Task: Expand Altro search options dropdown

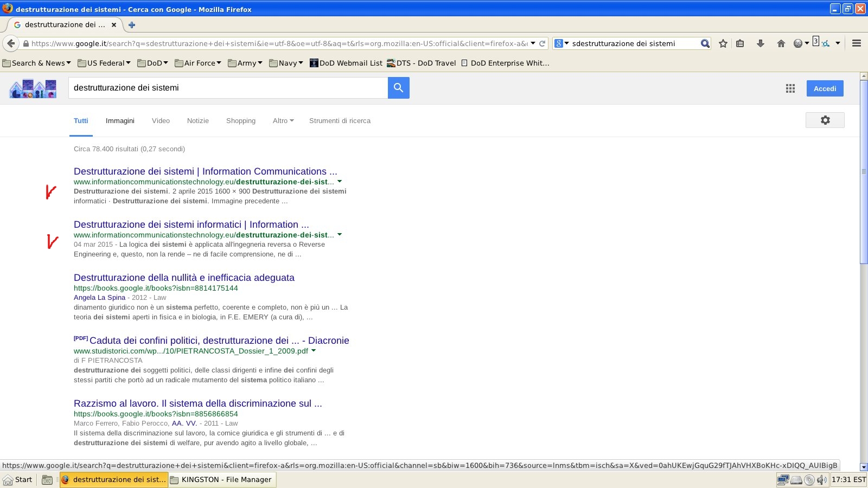Action: (283, 120)
